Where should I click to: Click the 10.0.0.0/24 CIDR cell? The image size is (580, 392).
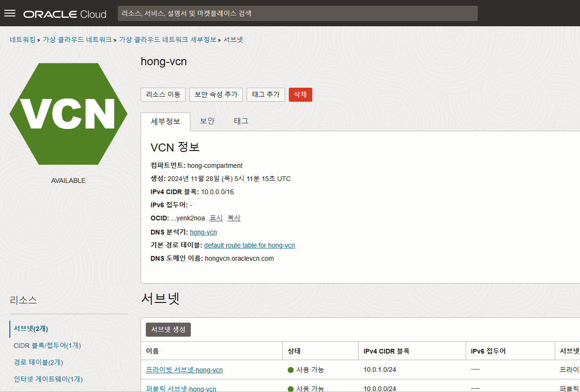(x=380, y=389)
